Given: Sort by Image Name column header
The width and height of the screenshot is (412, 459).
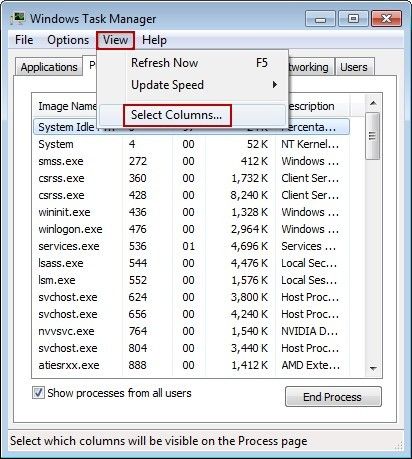Looking at the screenshot, I should (x=67, y=106).
